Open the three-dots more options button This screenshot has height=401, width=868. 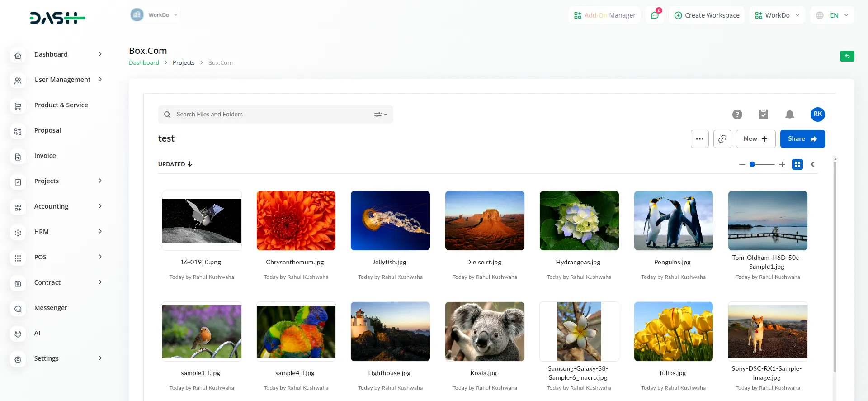coord(699,139)
